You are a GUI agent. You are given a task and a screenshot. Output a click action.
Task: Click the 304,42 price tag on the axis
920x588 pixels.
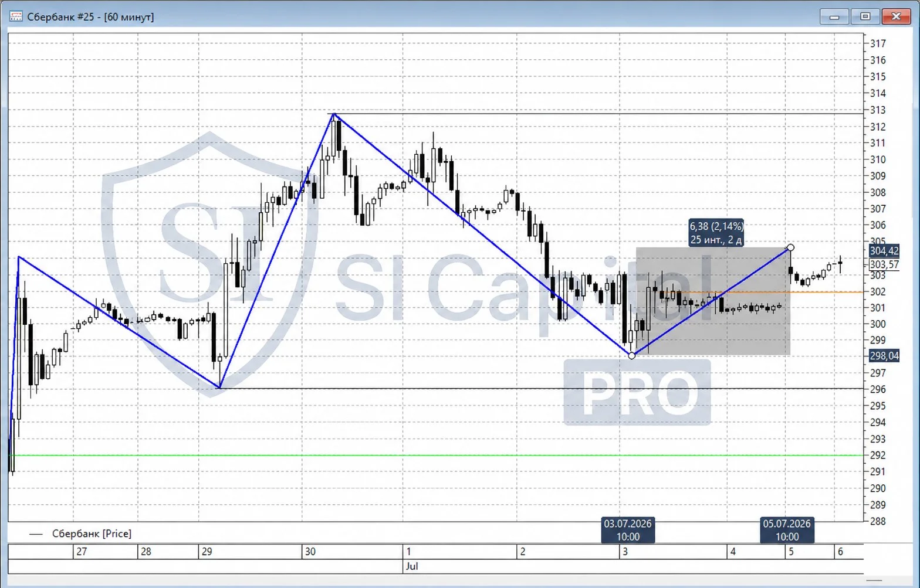(884, 251)
